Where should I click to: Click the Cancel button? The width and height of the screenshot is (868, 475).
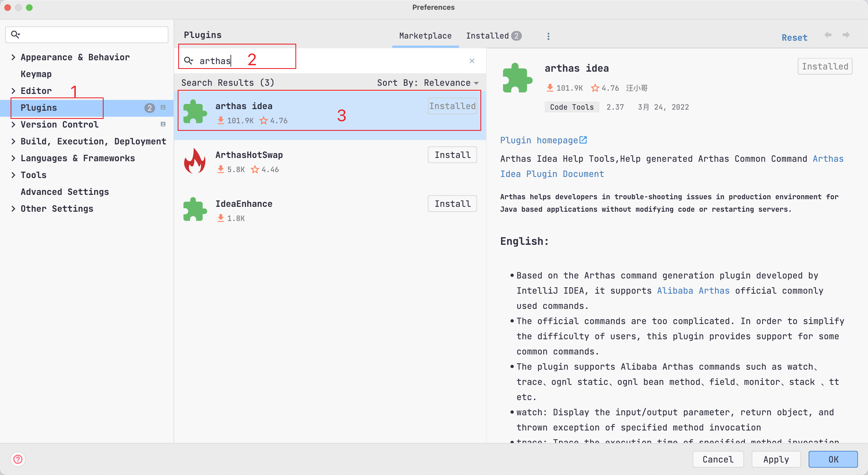[x=718, y=459]
